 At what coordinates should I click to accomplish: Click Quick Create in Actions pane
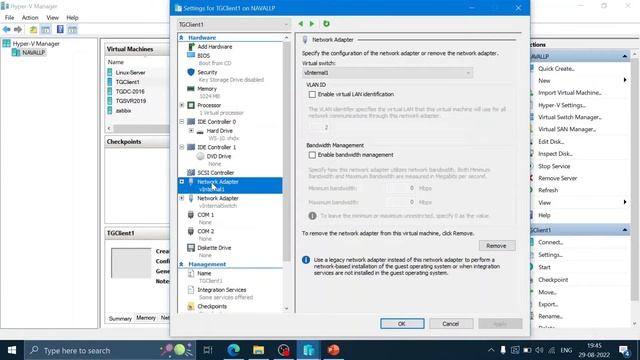(x=556, y=69)
